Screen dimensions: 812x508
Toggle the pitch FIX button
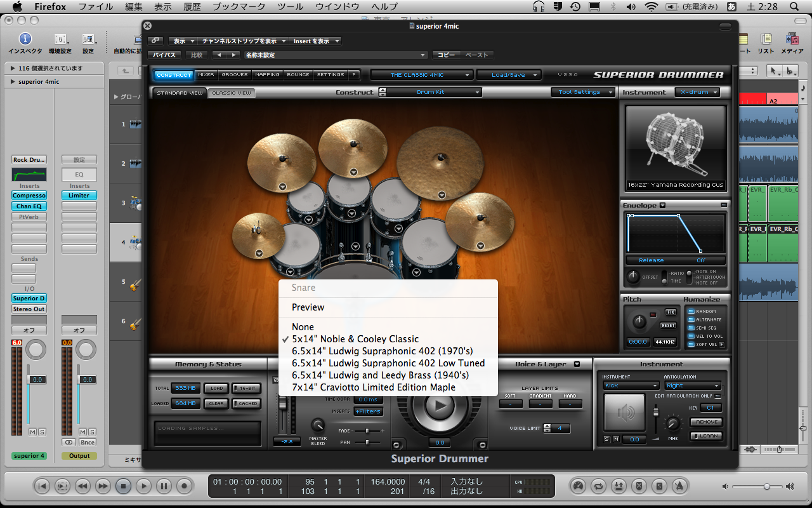click(671, 312)
